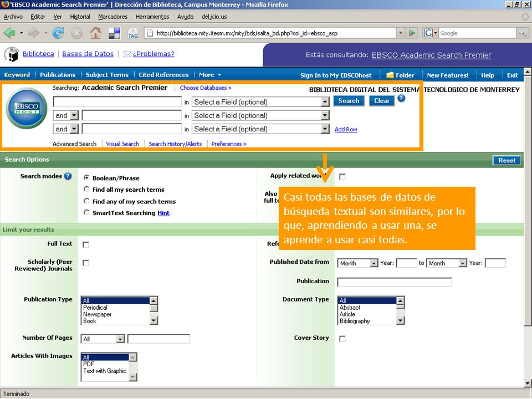Select Periodical in Publication Type list

[x=115, y=308]
